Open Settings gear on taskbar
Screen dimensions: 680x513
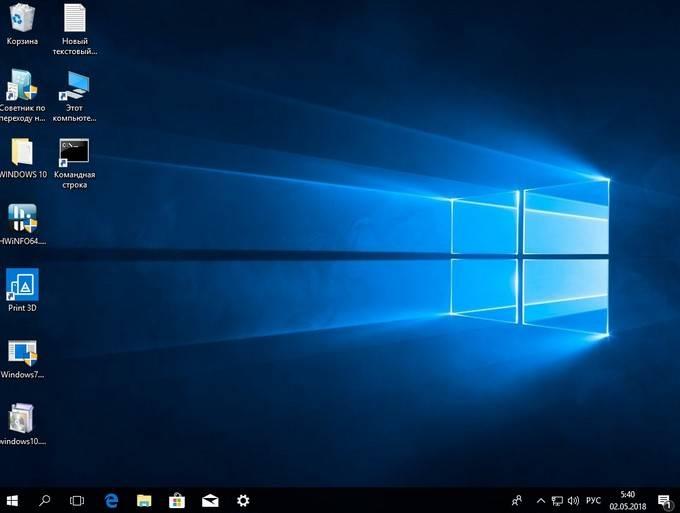click(x=243, y=500)
